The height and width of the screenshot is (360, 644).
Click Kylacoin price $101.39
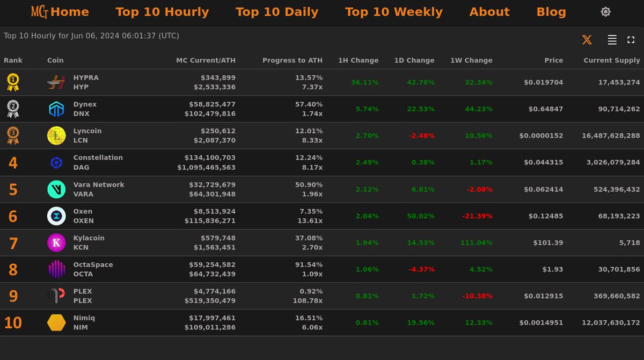(548, 243)
